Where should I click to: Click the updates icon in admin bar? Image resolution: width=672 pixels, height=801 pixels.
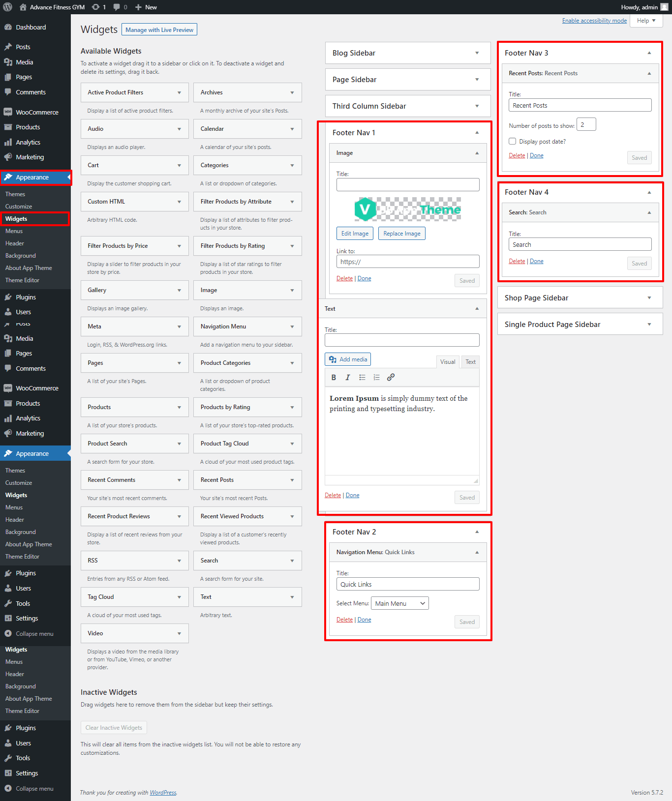click(x=98, y=7)
